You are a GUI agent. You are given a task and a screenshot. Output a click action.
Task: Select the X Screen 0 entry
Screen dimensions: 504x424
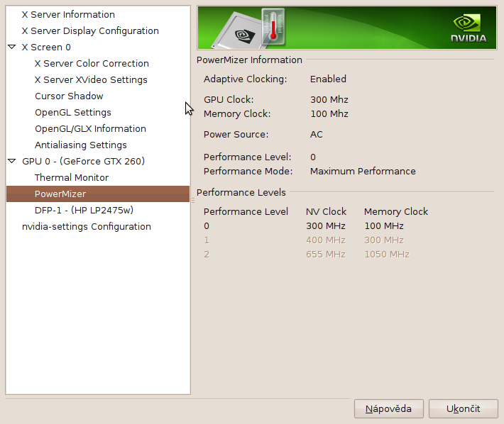pyautogui.click(x=46, y=48)
